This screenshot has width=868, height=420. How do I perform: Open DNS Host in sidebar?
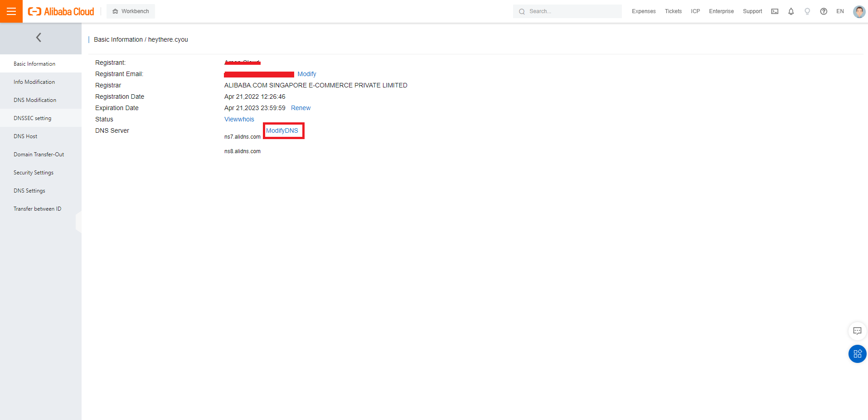tap(41, 136)
